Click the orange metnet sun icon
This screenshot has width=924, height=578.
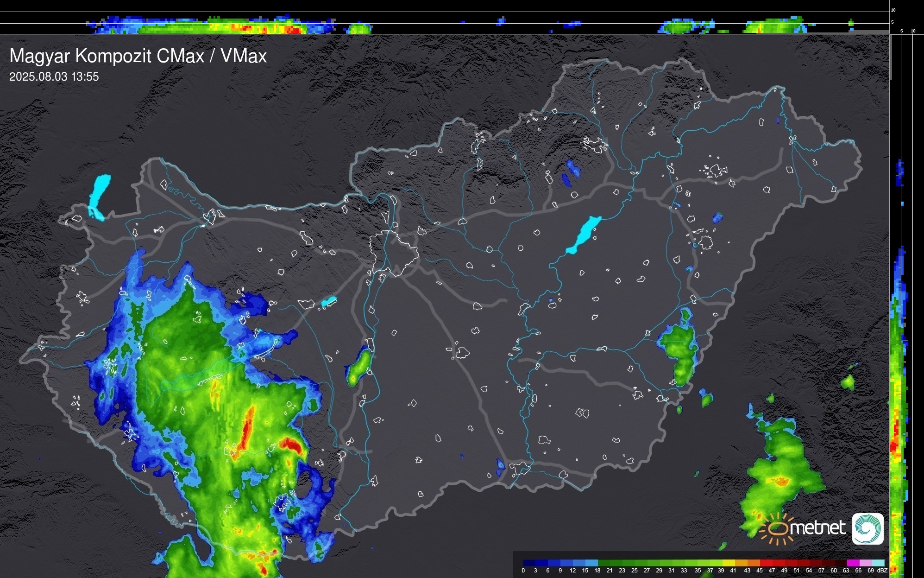777,529
